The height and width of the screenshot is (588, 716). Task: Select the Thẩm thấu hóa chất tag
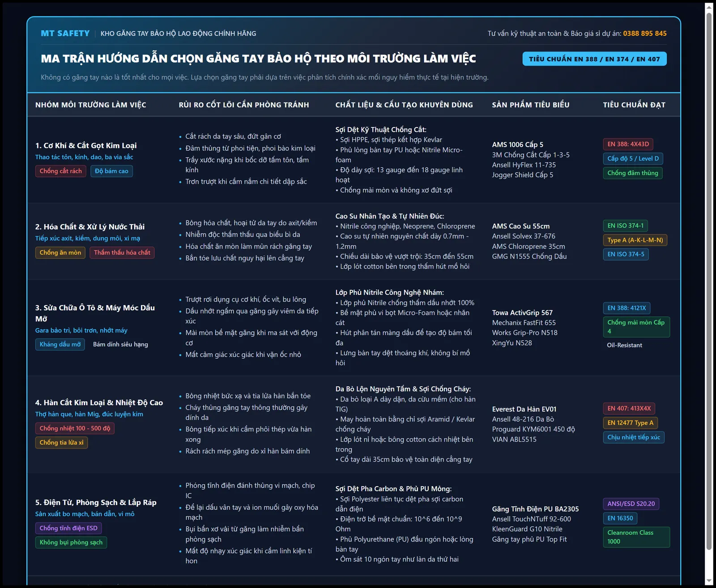click(x=122, y=253)
